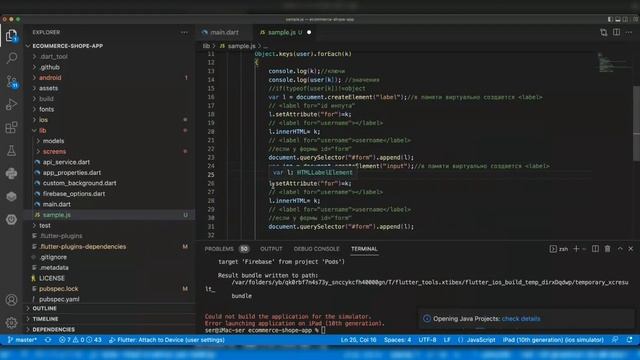Open the Run and Debug icon
Viewport: 640px width, 360px height.
pos(11,104)
